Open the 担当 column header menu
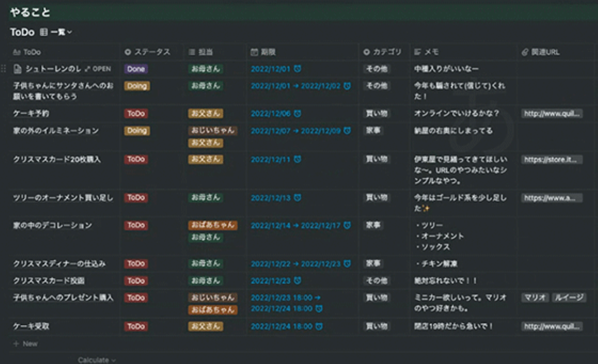This screenshot has height=364, width=598. 201,52
